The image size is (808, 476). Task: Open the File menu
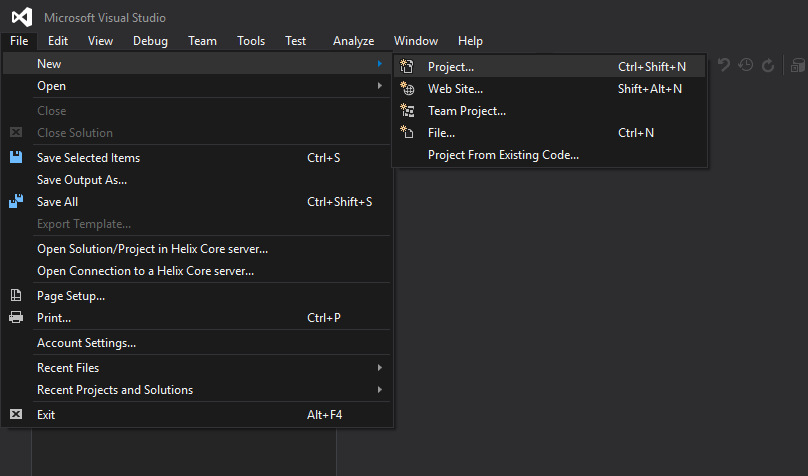[19, 41]
